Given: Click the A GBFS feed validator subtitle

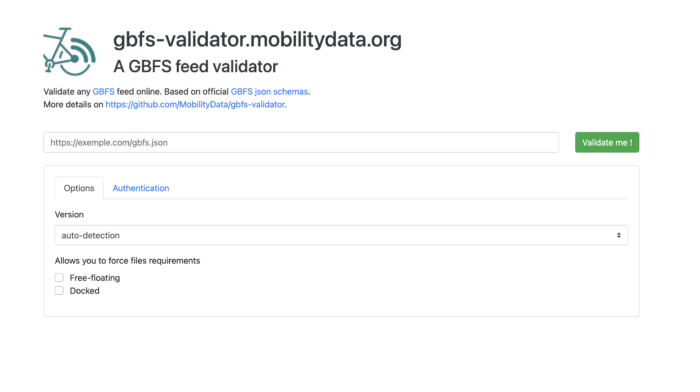Looking at the screenshot, I should 196,67.
